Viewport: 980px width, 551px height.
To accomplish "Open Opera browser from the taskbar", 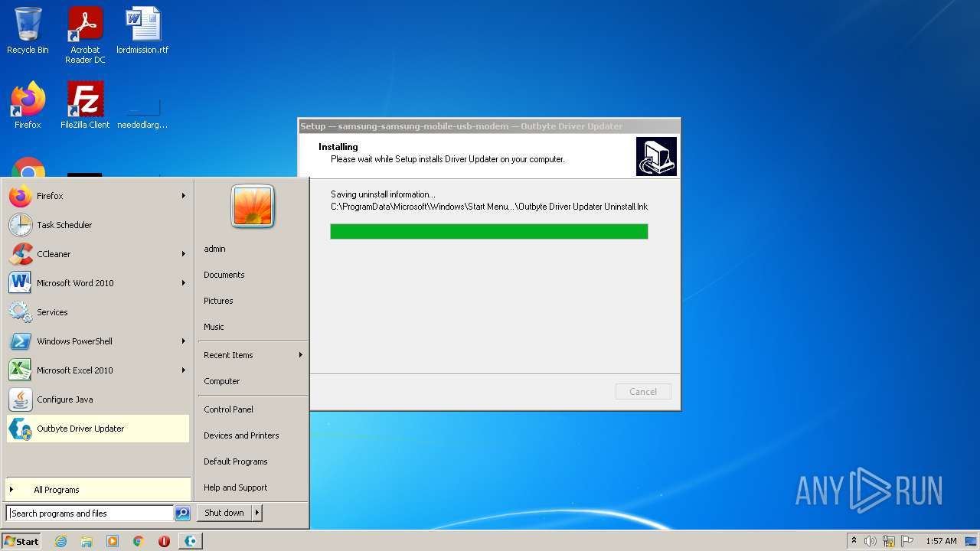I will pyautogui.click(x=164, y=541).
